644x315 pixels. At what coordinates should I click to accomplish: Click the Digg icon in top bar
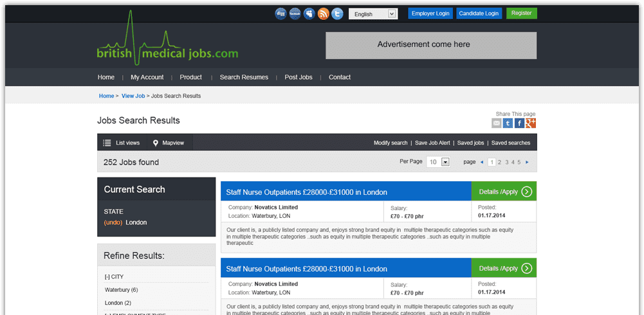pyautogui.click(x=281, y=14)
